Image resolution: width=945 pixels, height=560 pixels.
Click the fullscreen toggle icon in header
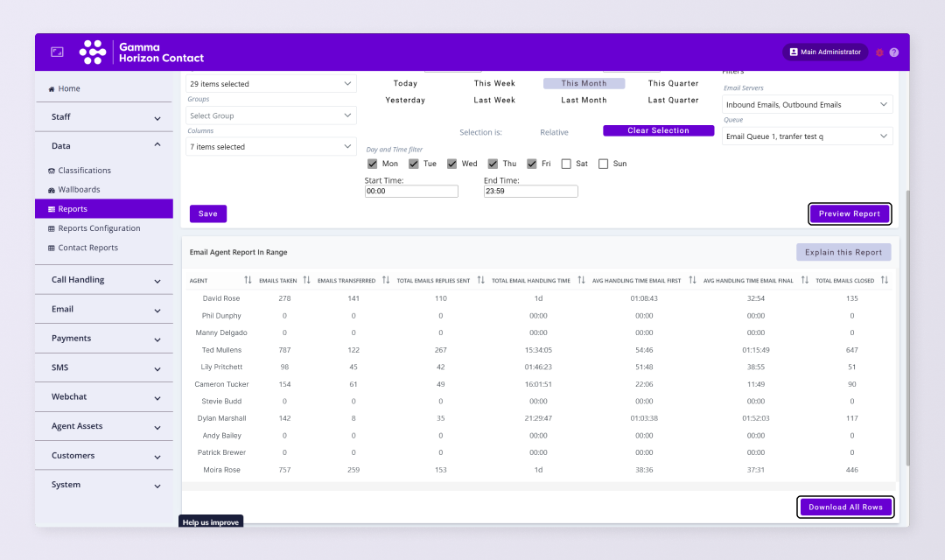[57, 52]
